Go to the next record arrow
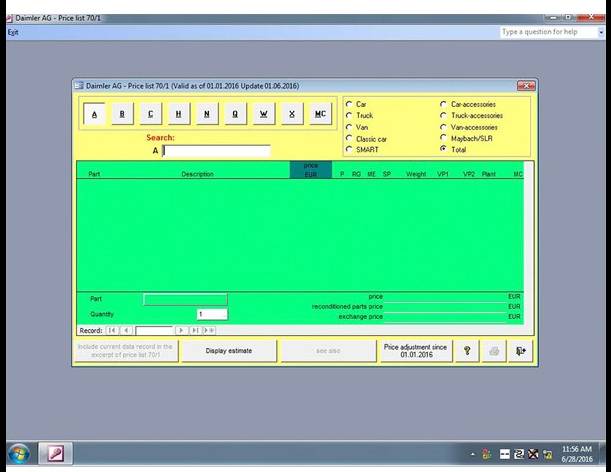 (181, 330)
